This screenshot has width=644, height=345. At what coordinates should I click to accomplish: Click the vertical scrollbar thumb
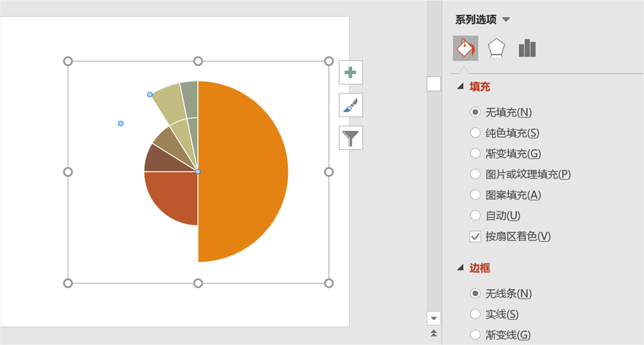[434, 84]
